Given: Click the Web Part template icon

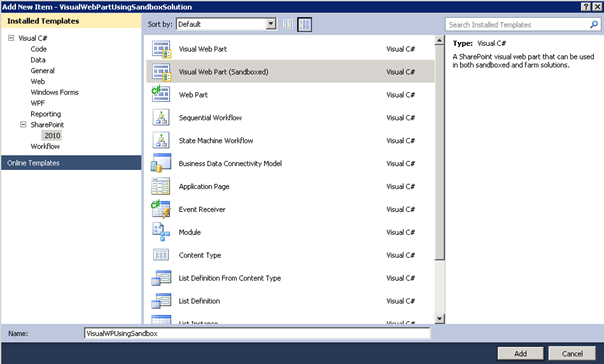Looking at the screenshot, I should coord(161,94).
